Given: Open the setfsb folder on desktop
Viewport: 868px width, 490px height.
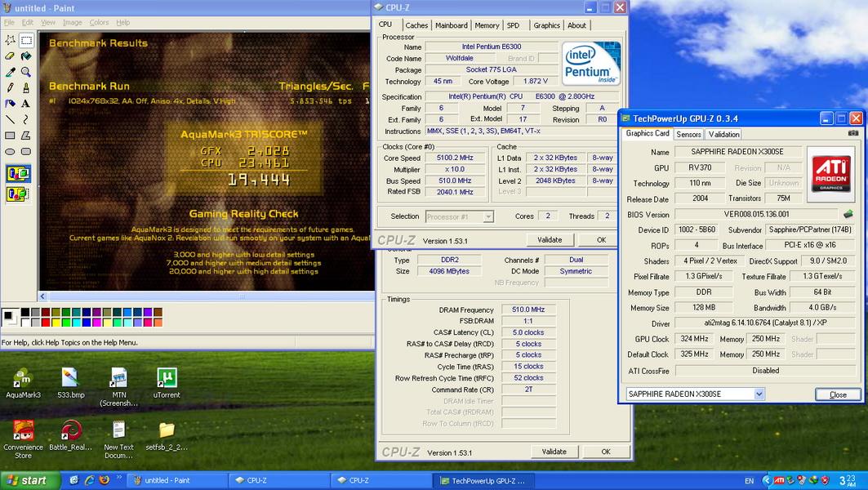Looking at the screenshot, I should click(167, 436).
